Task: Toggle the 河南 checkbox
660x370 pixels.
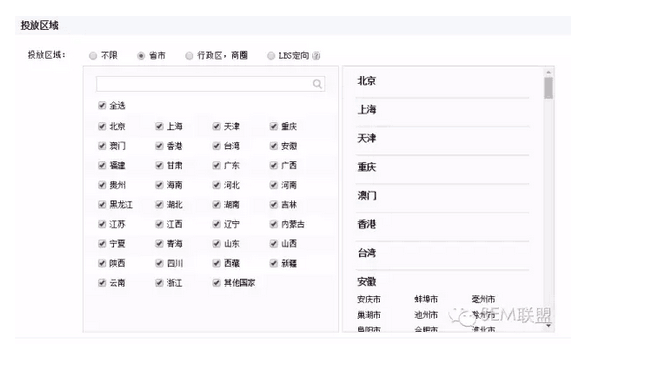Action: [x=274, y=185]
